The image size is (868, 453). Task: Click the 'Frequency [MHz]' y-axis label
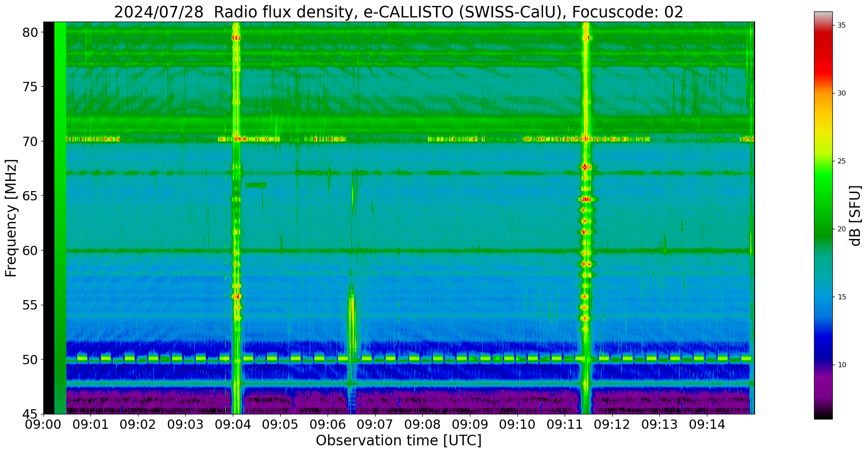pos(11,218)
